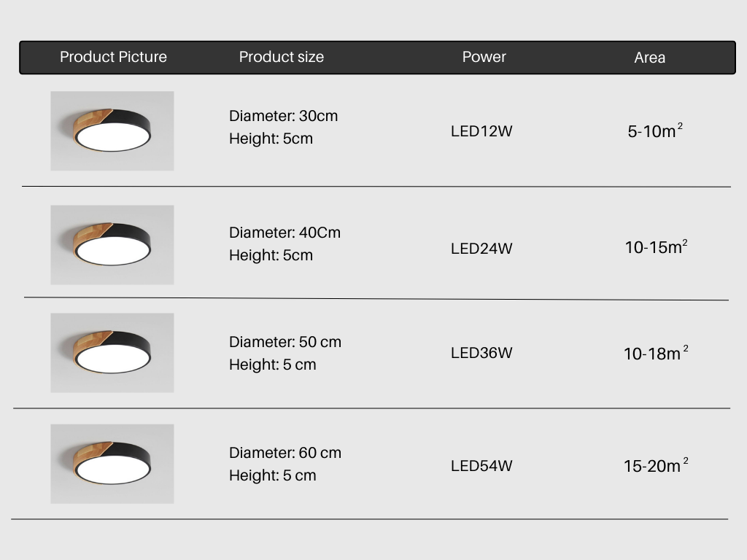This screenshot has width=747, height=560.
Task: Click the "Product Picture" column header
Action: click(113, 57)
